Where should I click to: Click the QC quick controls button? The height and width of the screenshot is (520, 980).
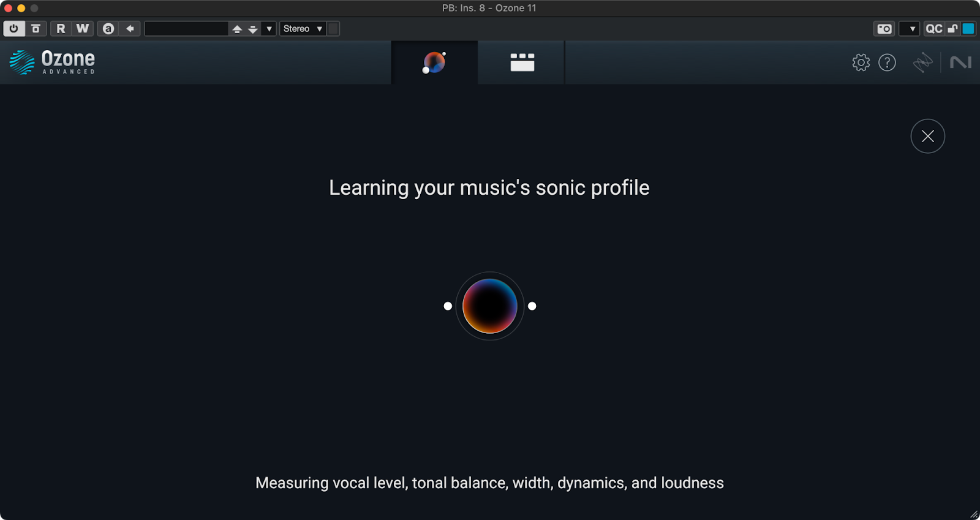point(933,29)
